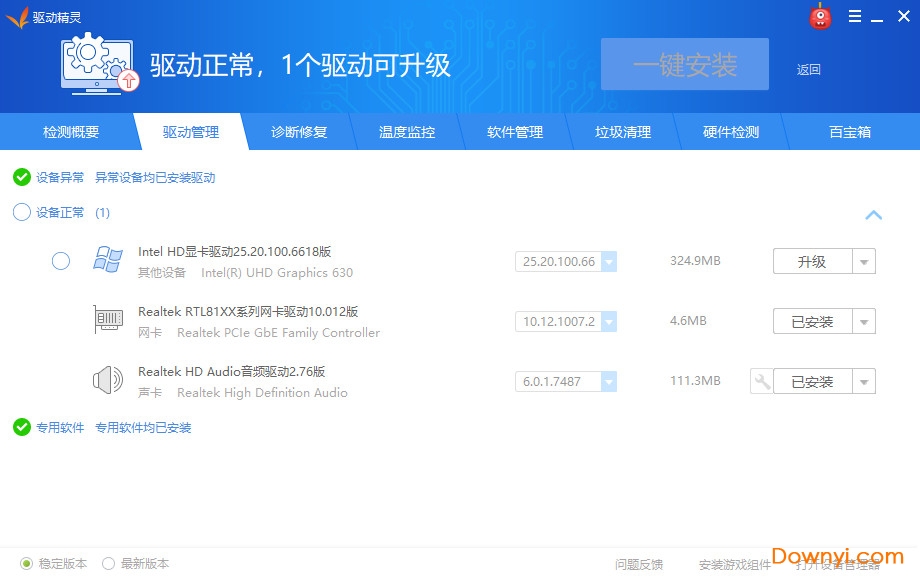Click the red mascot avatar icon
This screenshot has height=580, width=920.
(820, 17)
